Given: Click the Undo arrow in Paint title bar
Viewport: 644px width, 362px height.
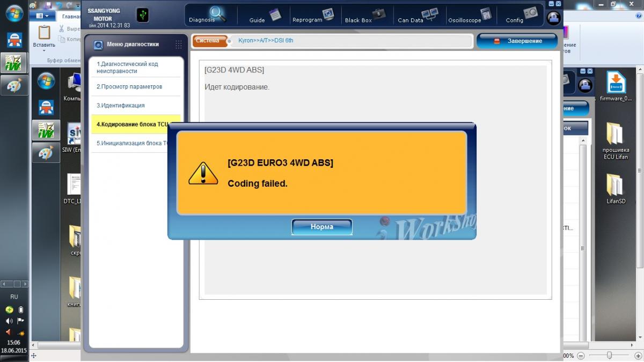Looking at the screenshot, I should [x=60, y=5].
